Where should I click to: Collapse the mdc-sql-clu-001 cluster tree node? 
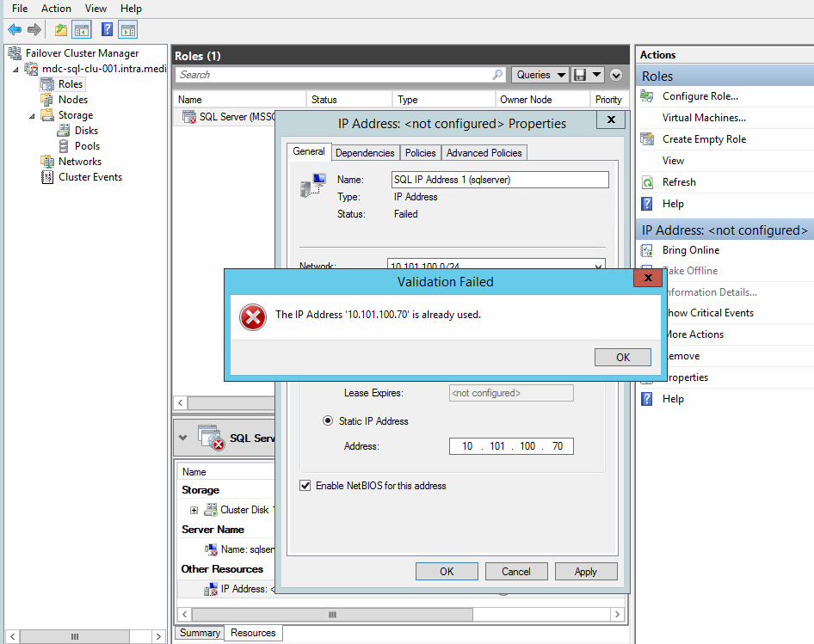[15, 69]
